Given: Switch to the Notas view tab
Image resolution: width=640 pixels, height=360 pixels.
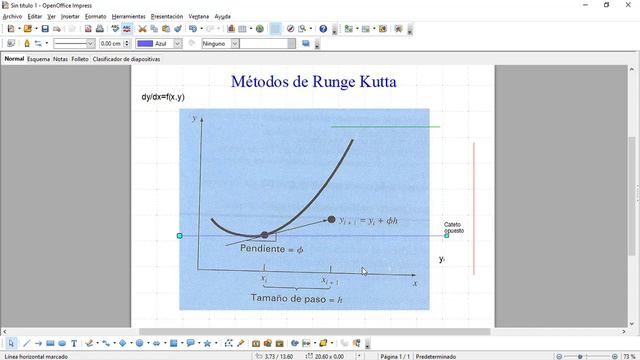Looking at the screenshot, I should point(60,59).
